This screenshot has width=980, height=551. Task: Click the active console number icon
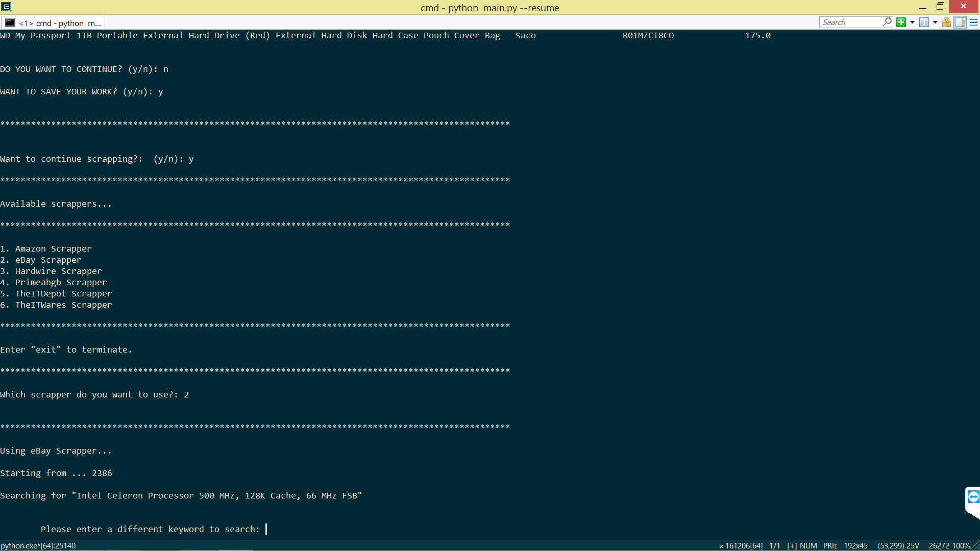coord(924,22)
